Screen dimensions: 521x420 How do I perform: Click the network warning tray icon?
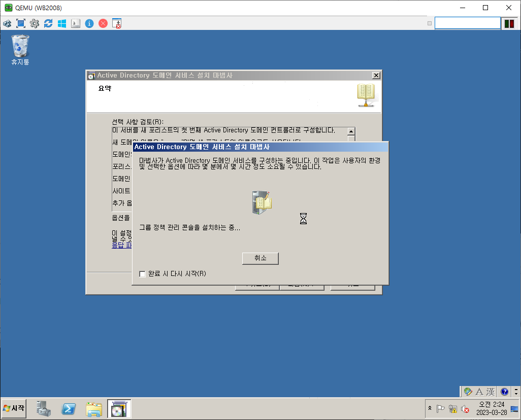pos(452,409)
